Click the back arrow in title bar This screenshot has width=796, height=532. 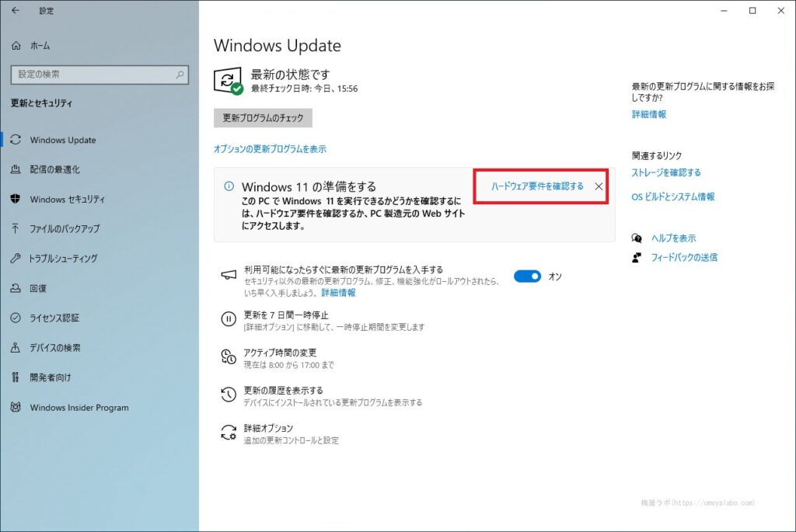click(16, 10)
